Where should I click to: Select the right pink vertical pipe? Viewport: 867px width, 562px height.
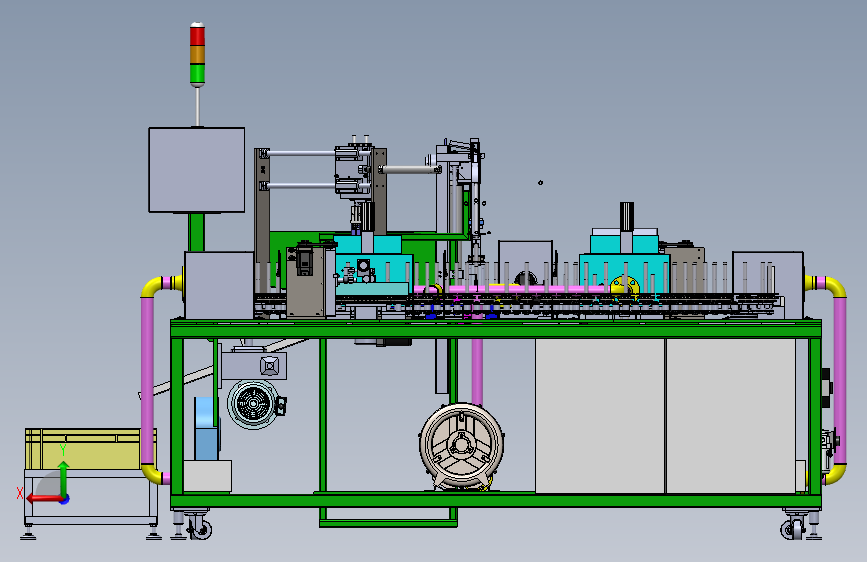coord(840,381)
